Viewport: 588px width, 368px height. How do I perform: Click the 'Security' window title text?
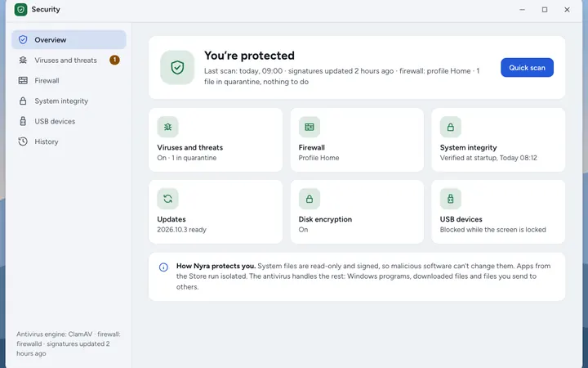click(46, 9)
